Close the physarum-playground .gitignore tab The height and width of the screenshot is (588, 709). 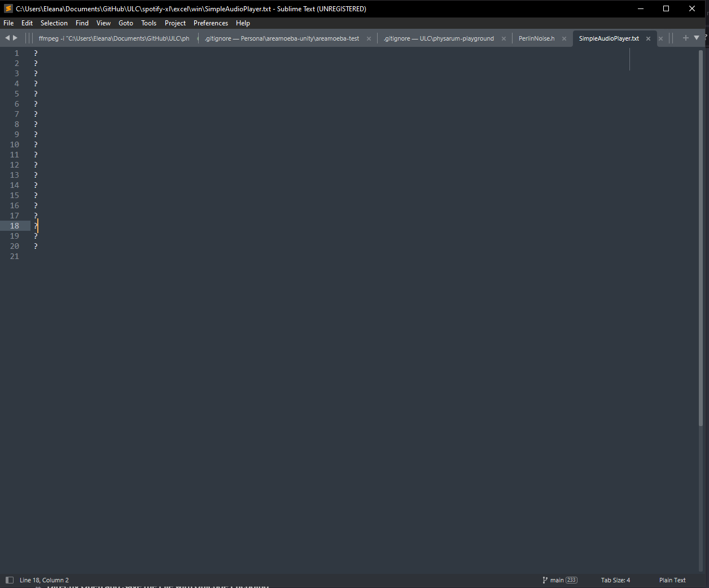(x=504, y=39)
